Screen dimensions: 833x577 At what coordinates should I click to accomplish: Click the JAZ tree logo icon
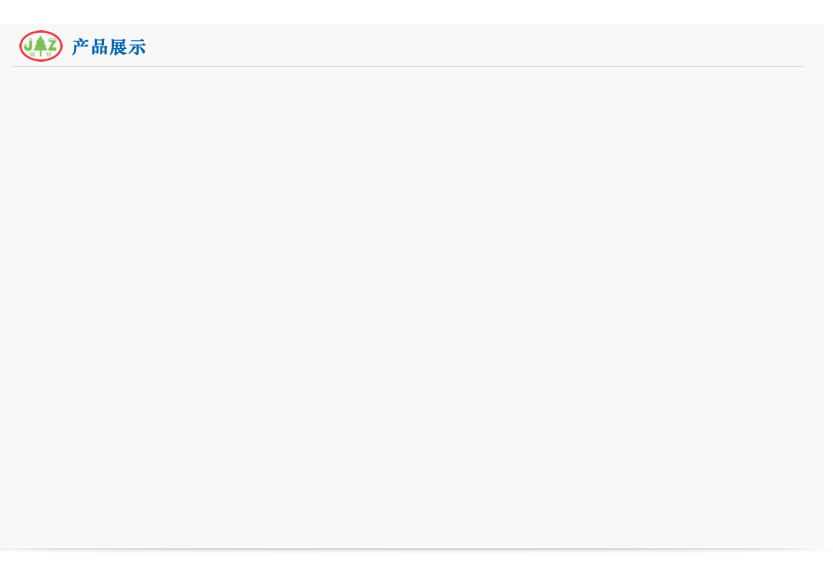click(x=41, y=46)
